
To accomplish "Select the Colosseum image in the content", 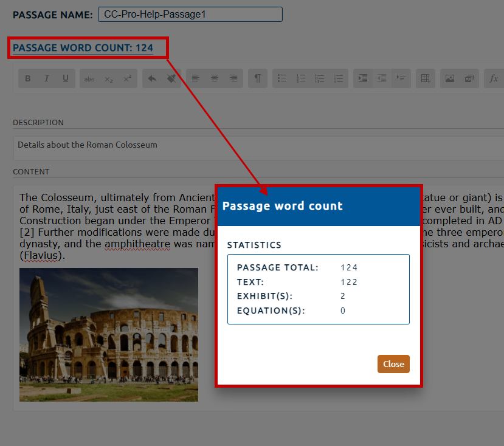I will [x=109, y=334].
